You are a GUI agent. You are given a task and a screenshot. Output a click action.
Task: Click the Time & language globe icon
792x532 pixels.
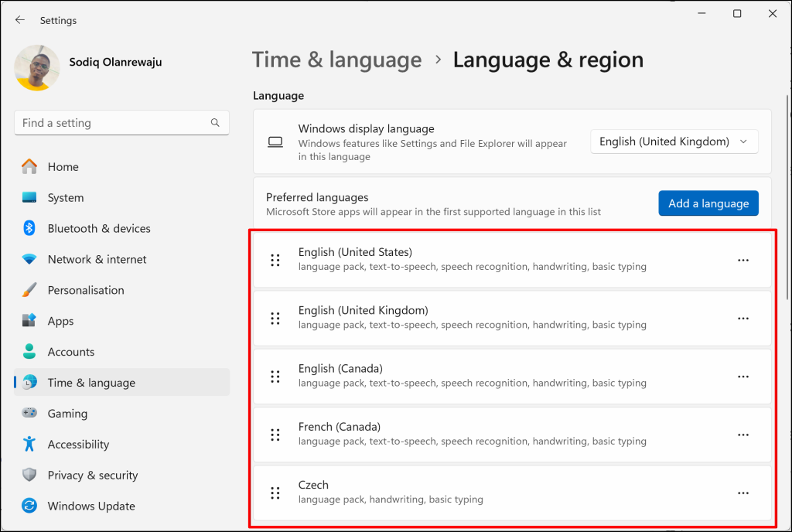pyautogui.click(x=30, y=382)
